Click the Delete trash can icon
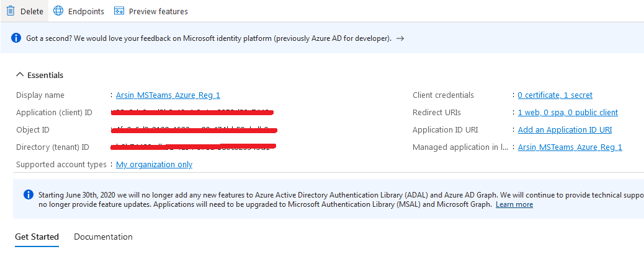The width and height of the screenshot is (644, 257). coord(11,11)
